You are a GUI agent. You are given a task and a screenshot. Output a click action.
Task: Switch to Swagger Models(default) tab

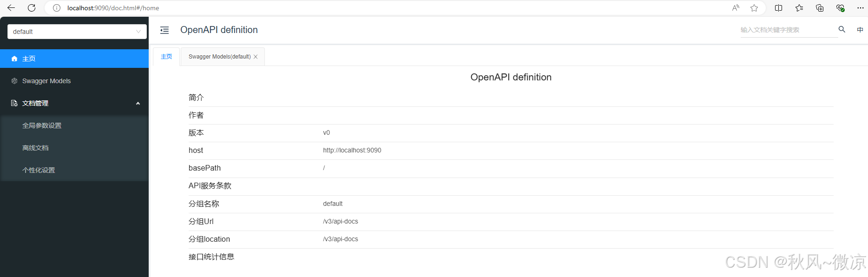(219, 57)
